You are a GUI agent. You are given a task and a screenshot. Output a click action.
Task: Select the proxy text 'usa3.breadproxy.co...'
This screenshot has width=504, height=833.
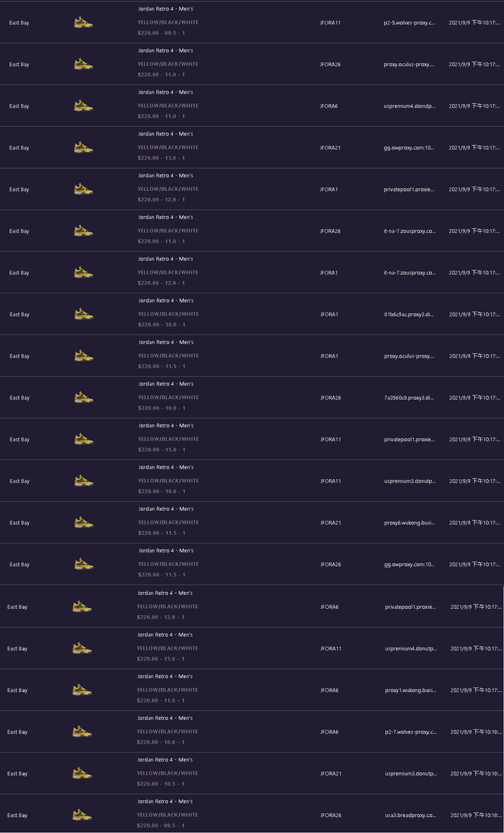pyautogui.click(x=411, y=815)
